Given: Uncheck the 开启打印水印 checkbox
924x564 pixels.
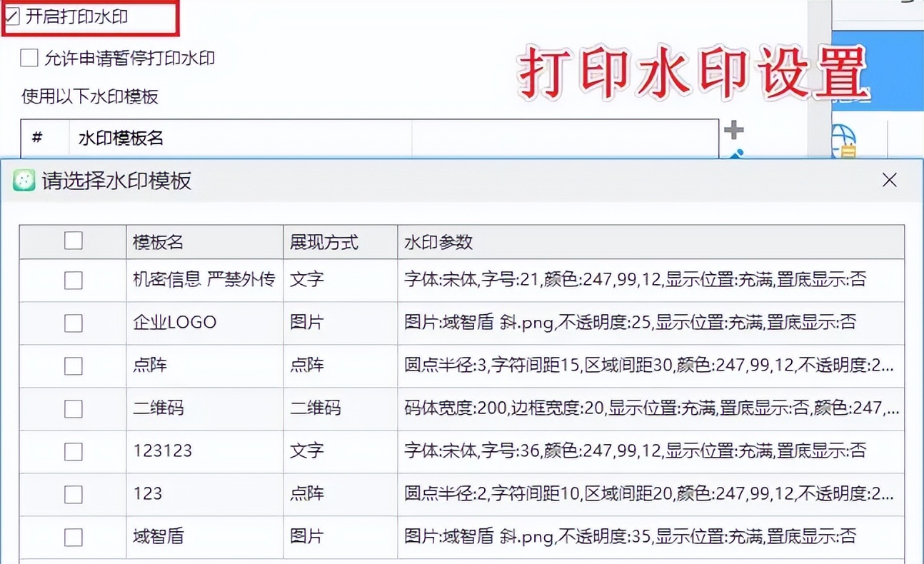Looking at the screenshot, I should [x=11, y=15].
